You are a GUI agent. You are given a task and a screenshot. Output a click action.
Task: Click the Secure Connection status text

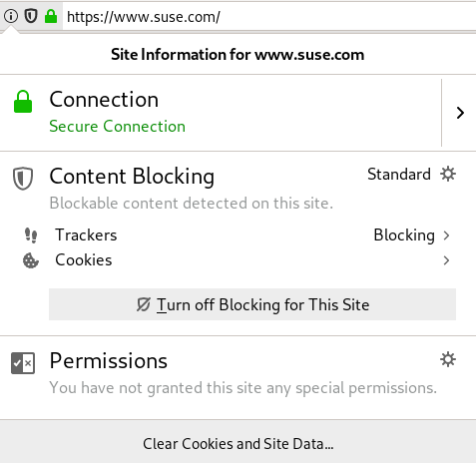pos(118,127)
